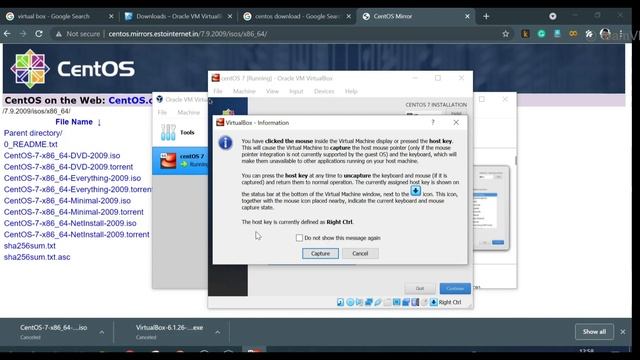Click Quit button in CentOS installer

pyautogui.click(x=420, y=288)
